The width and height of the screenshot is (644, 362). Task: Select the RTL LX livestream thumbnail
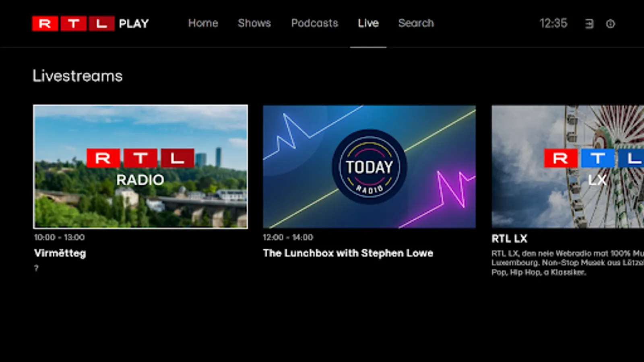(568, 167)
